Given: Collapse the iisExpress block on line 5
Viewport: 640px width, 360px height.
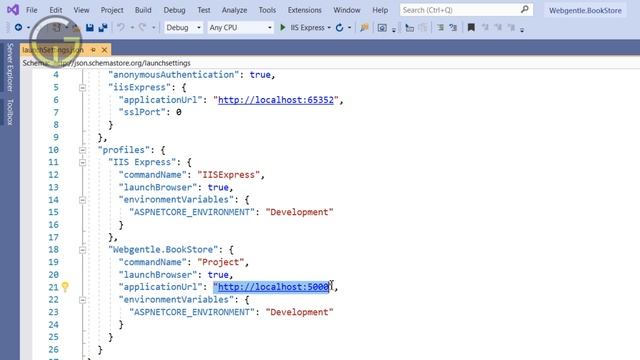Looking at the screenshot, I should [82, 88].
